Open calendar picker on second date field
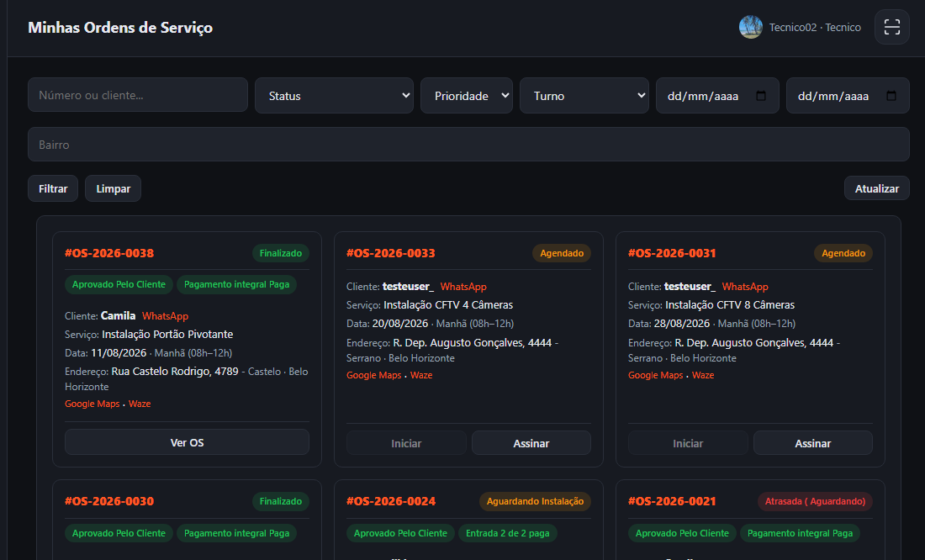Image resolution: width=925 pixels, height=560 pixels. tap(891, 96)
